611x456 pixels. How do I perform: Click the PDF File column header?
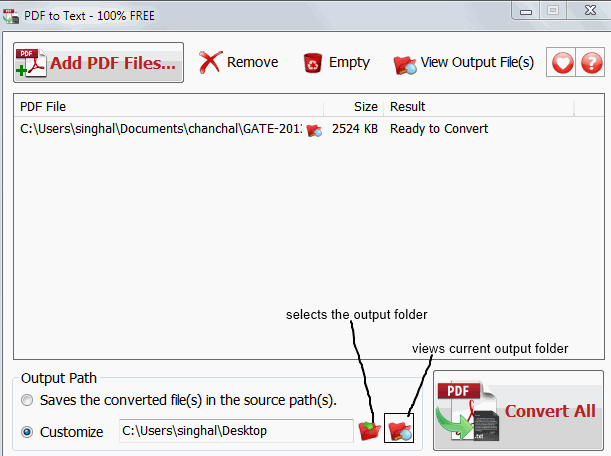pyautogui.click(x=168, y=106)
